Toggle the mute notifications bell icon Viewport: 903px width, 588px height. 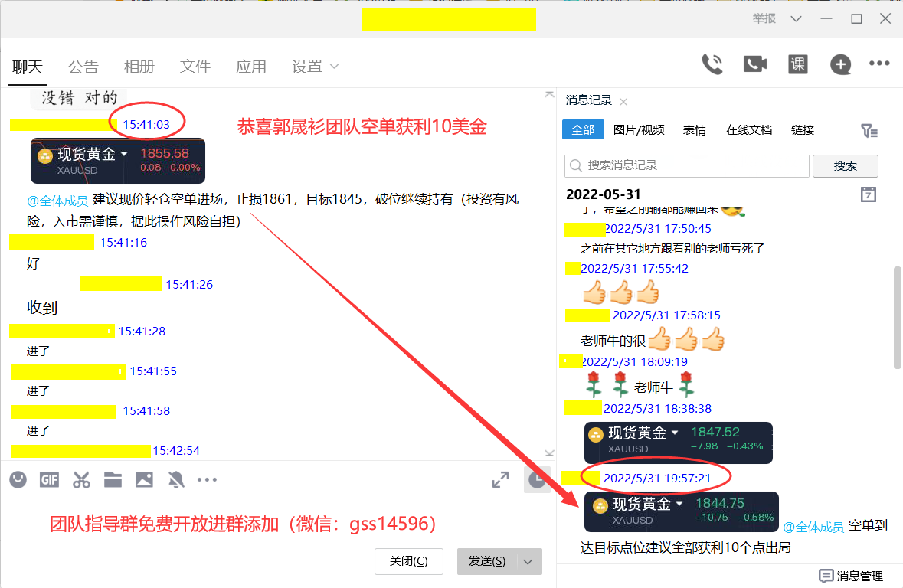coord(175,479)
